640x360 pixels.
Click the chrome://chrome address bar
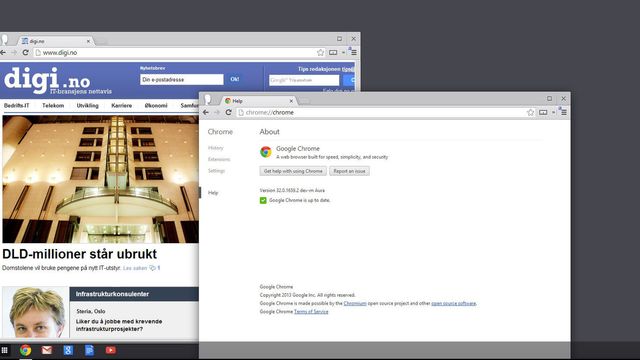coord(386,112)
